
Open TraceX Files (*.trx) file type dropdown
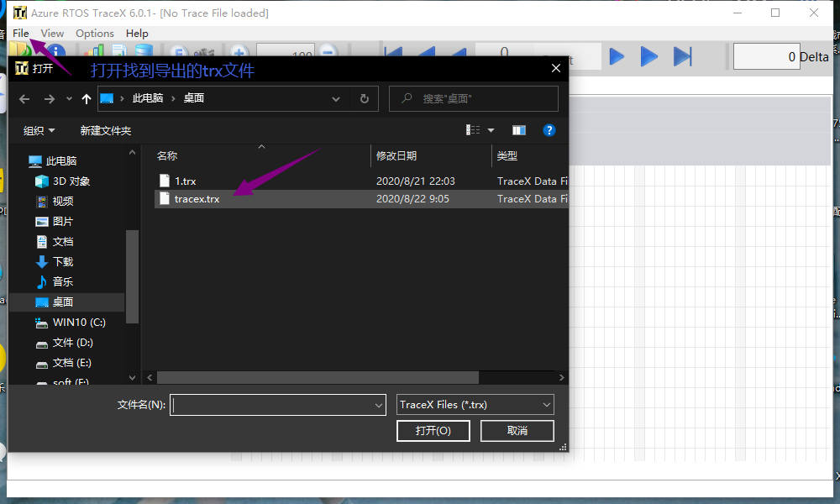pos(475,405)
